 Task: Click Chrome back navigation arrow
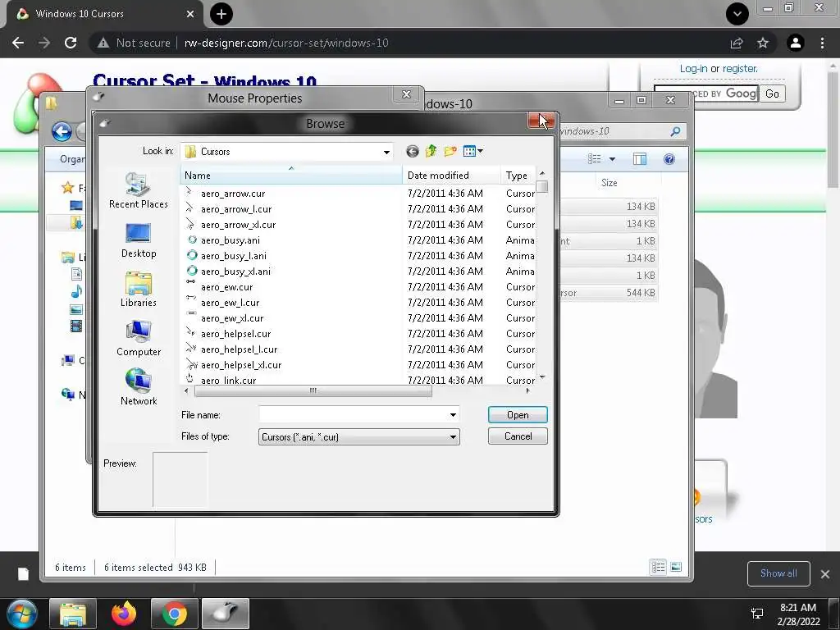(18, 43)
